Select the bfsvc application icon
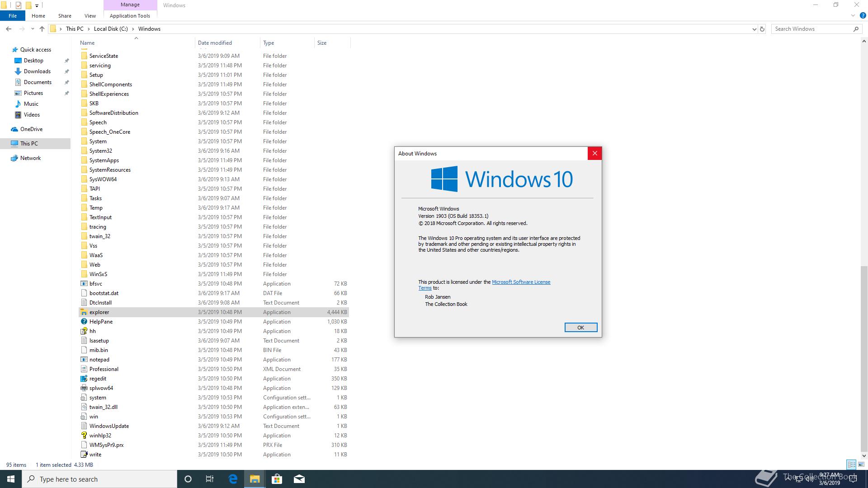Viewport: 868px width, 488px height. [x=84, y=284]
